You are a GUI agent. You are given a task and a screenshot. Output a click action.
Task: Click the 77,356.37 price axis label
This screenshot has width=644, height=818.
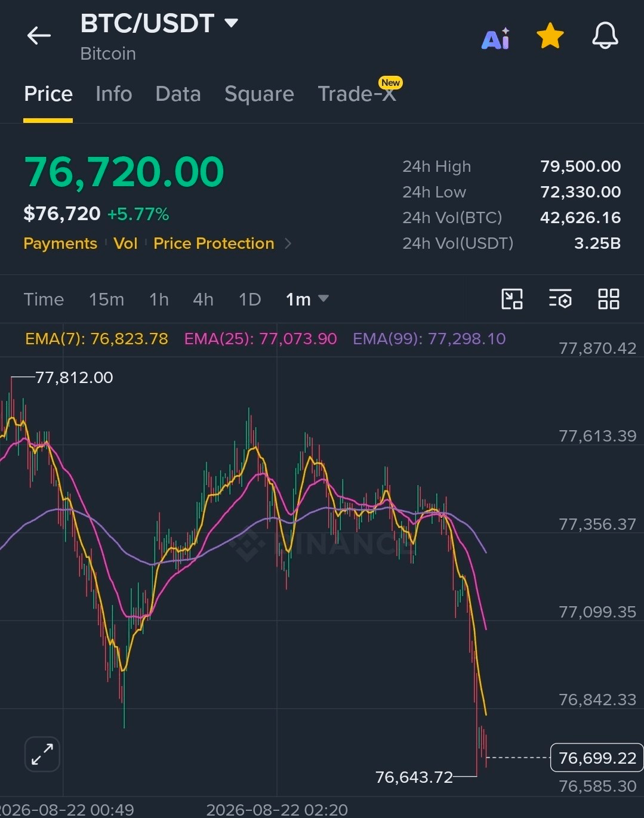[597, 524]
